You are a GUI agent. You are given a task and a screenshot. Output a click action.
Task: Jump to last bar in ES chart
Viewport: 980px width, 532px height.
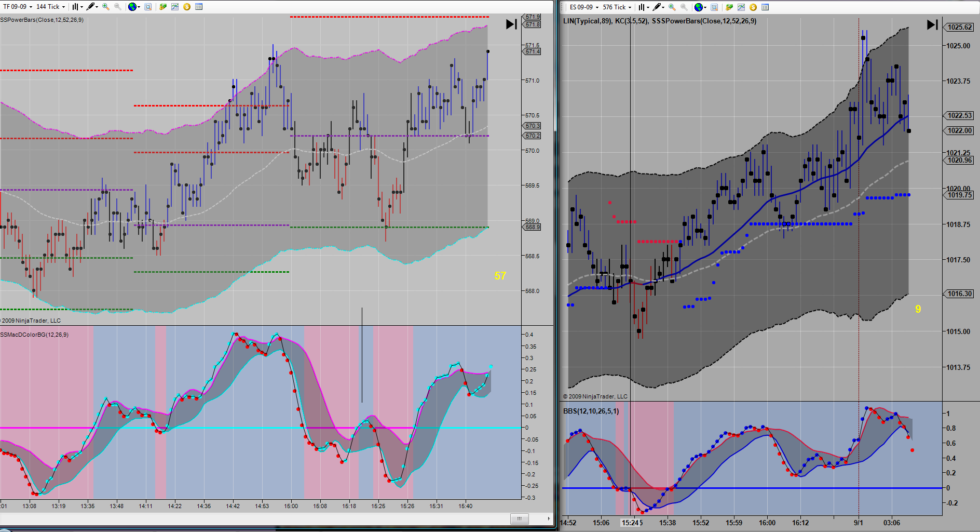point(932,24)
